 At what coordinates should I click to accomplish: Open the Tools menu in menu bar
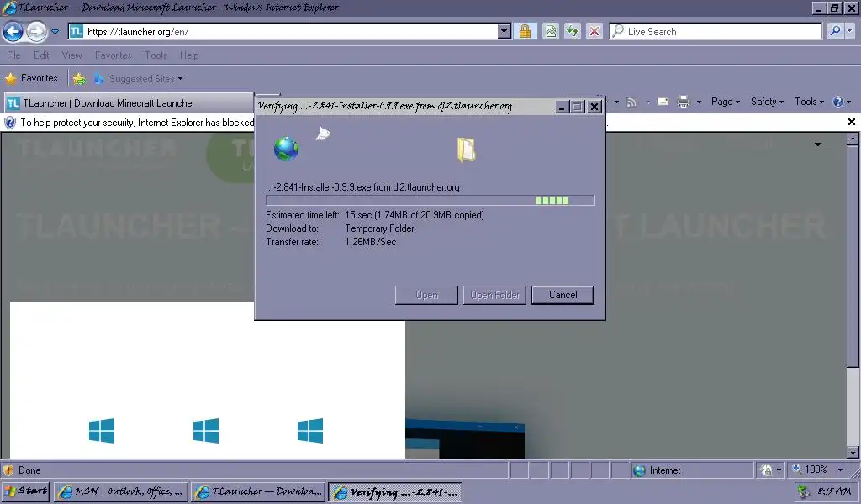coord(156,55)
